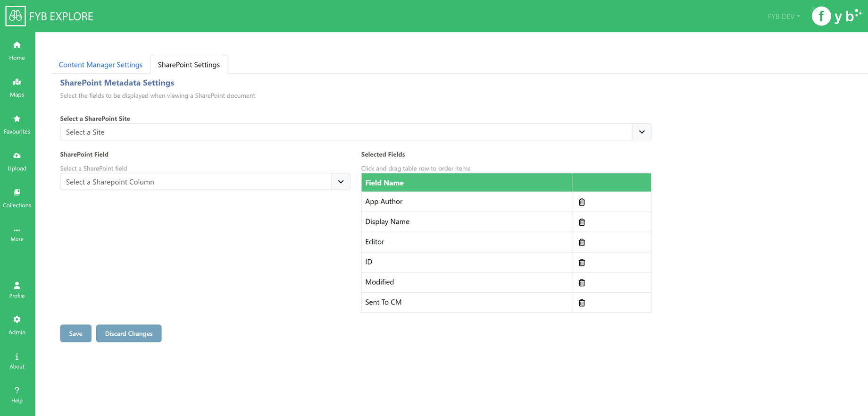Select the ID row text
868x416 pixels.
(368, 262)
